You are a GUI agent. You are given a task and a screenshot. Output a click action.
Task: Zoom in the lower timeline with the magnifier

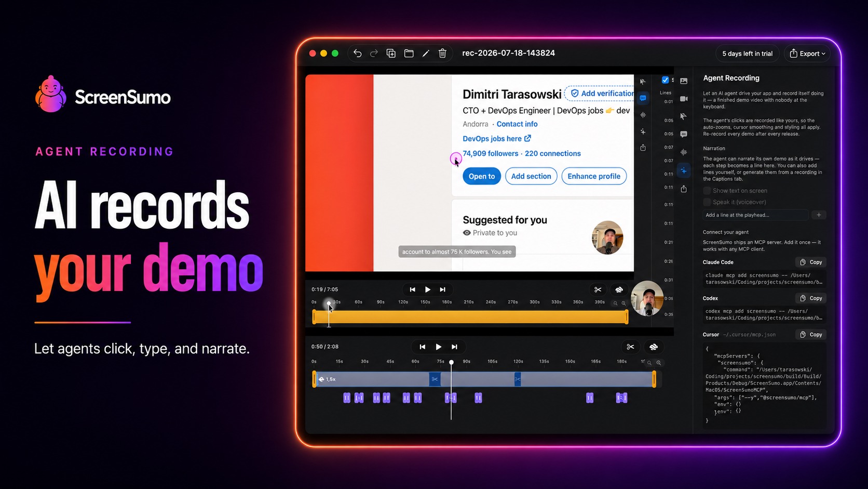659,363
